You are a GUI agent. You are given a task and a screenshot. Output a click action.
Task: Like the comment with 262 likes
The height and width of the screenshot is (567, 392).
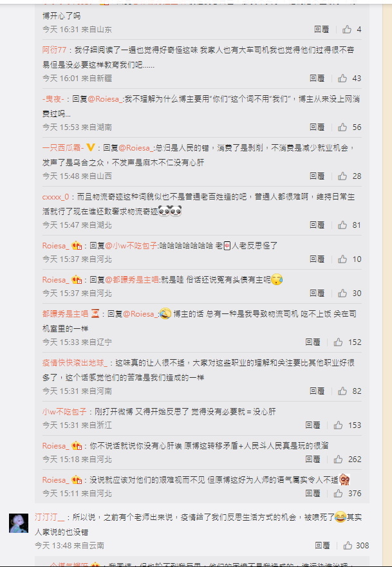[x=338, y=460]
